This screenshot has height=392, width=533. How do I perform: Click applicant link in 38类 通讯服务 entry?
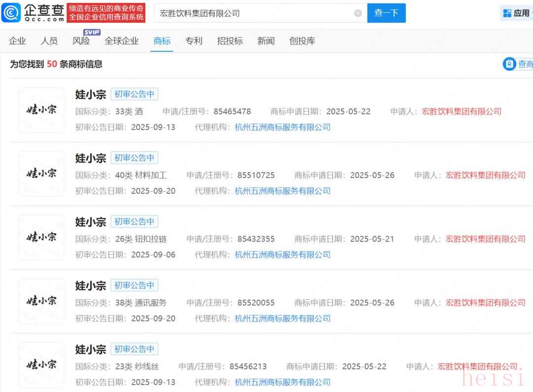(486, 303)
